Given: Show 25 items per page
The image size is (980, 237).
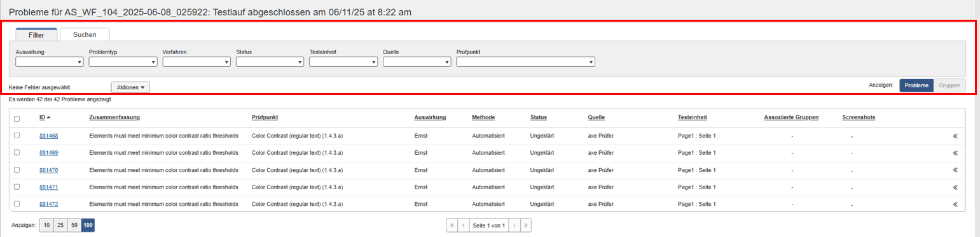Looking at the screenshot, I should tap(60, 226).
